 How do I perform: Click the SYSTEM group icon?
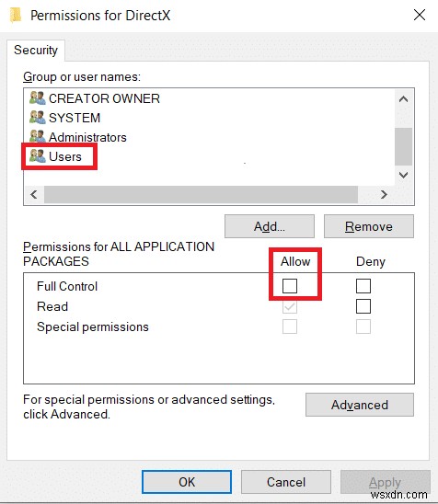point(38,118)
